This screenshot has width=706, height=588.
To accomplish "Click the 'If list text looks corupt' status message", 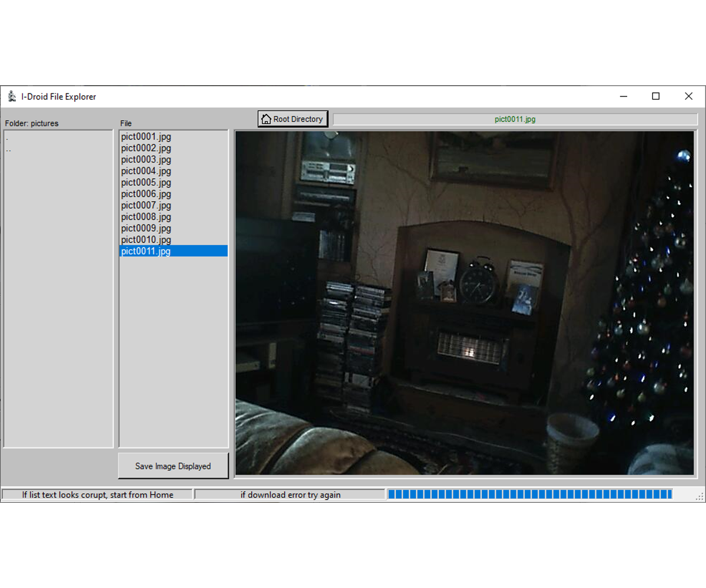I will click(98, 495).
